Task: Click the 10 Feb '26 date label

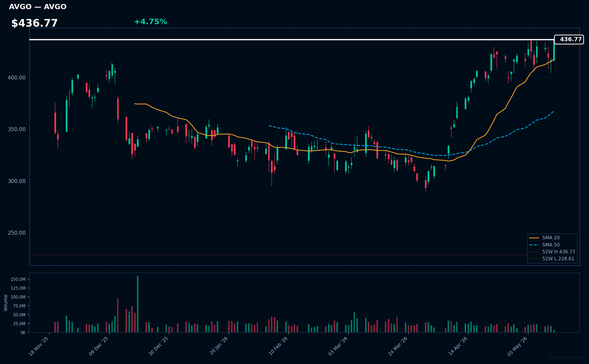Action: click(278, 346)
